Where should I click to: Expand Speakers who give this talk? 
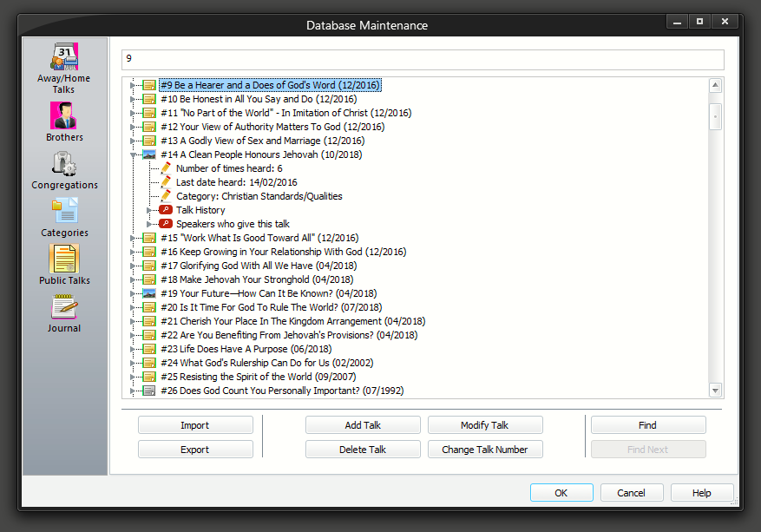click(149, 224)
